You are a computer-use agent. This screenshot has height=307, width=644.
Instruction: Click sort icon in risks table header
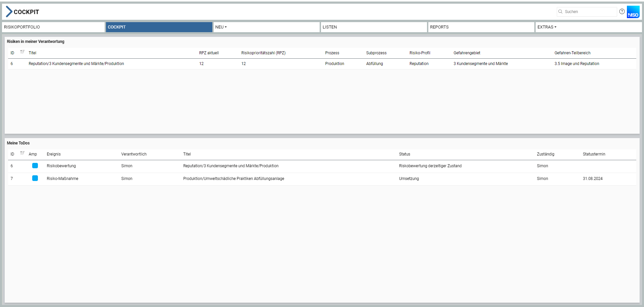(x=22, y=52)
